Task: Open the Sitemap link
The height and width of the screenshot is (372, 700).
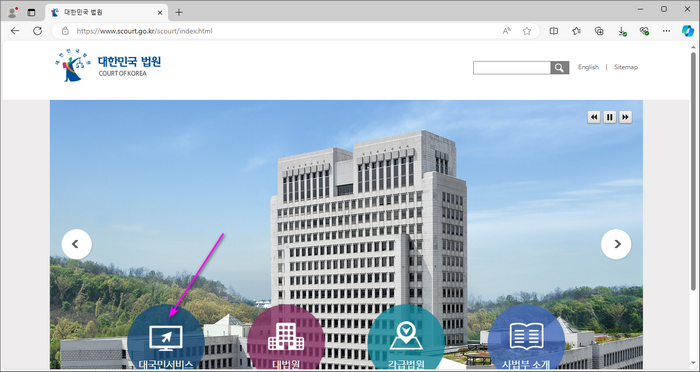Action: tap(626, 67)
